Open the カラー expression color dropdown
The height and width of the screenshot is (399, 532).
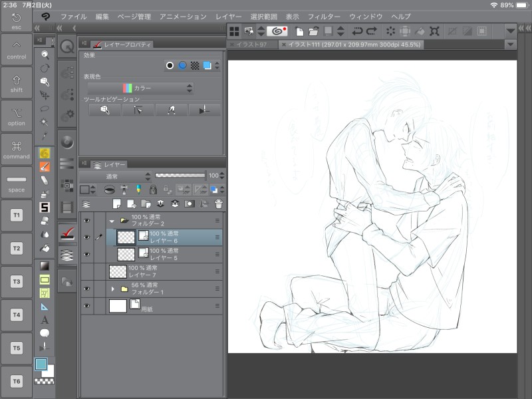(141, 88)
